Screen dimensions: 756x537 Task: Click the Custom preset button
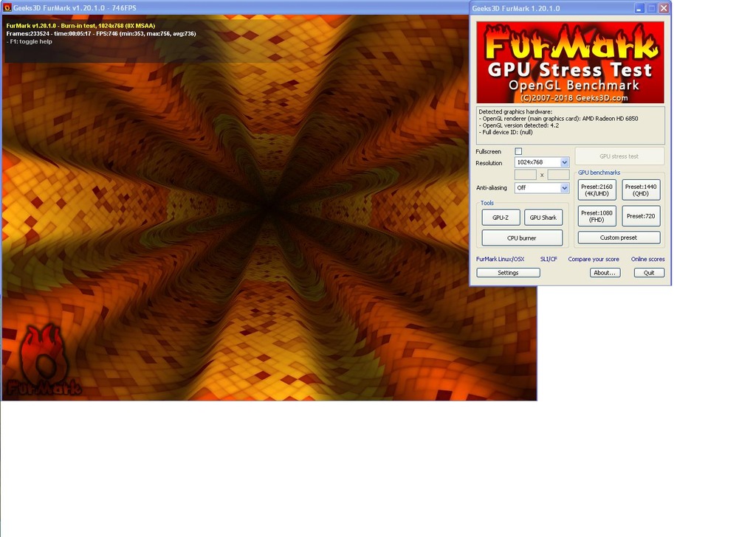click(619, 238)
